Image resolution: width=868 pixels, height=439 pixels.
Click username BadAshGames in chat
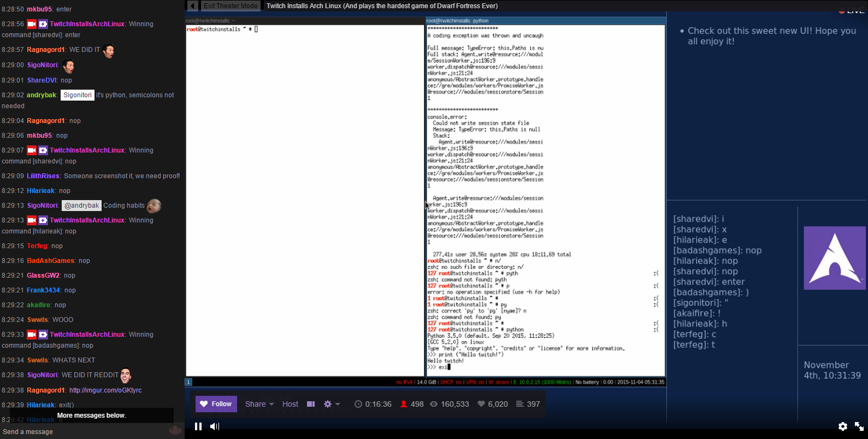tap(51, 261)
